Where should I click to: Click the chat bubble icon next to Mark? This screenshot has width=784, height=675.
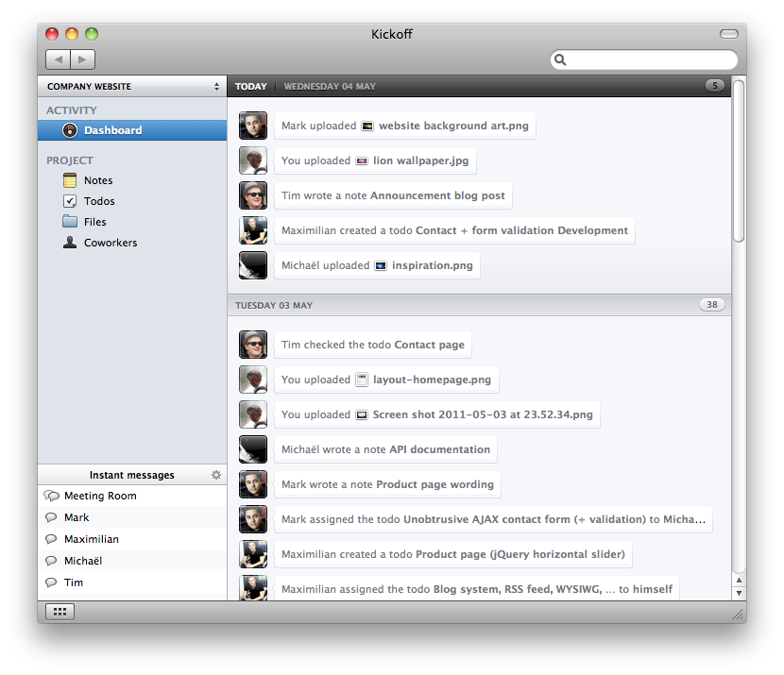[51, 517]
